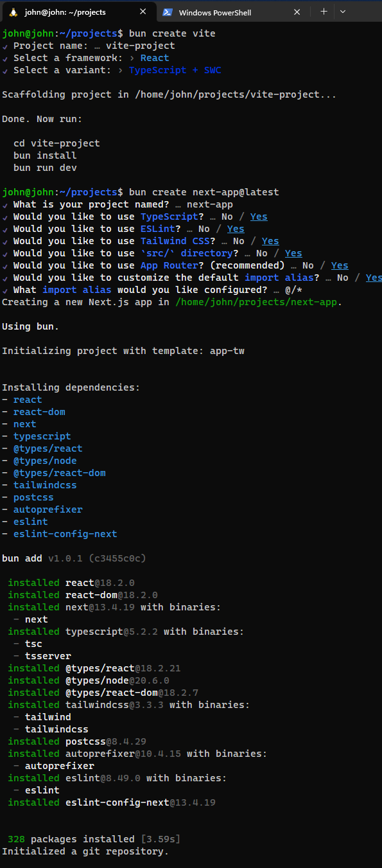Click the underlined Yes after the src directory prompt
The height and width of the screenshot is (868, 382).
click(293, 253)
